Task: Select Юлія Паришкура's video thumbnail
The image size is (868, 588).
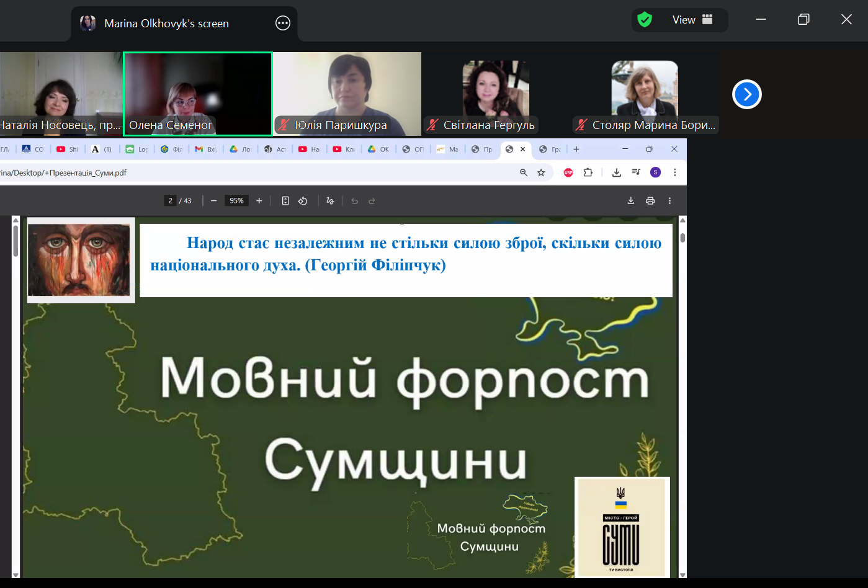Action: pos(347,93)
